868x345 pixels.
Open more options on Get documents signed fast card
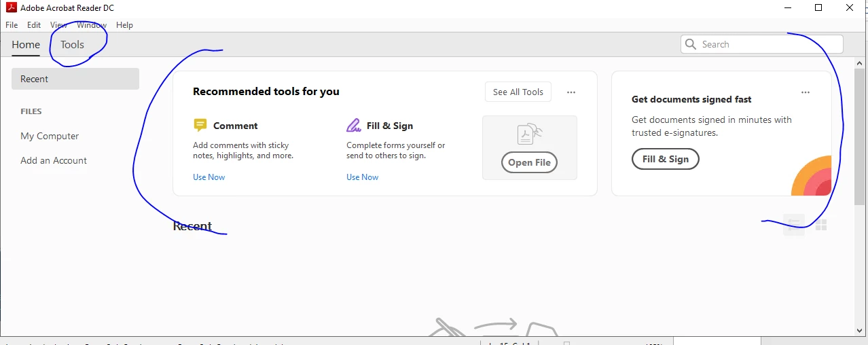pyautogui.click(x=806, y=92)
